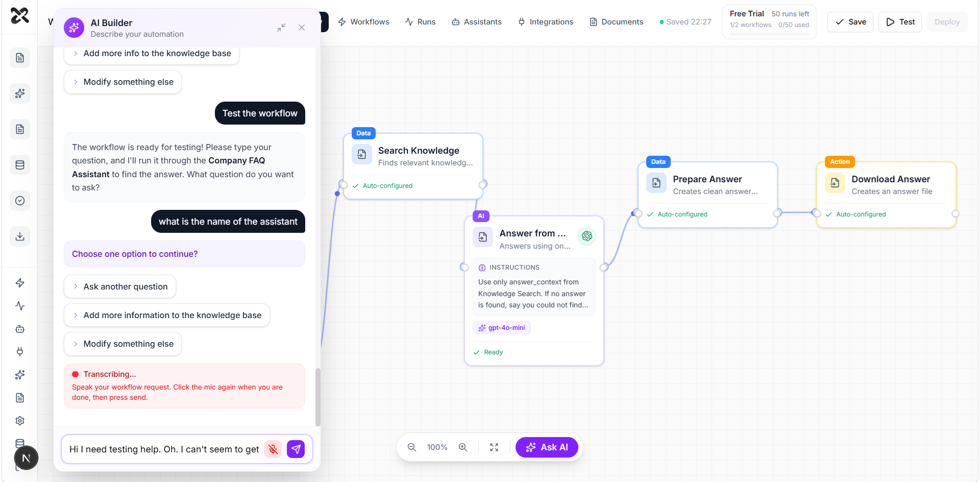Open the Runs tab
The height and width of the screenshot is (482, 980).
(420, 22)
